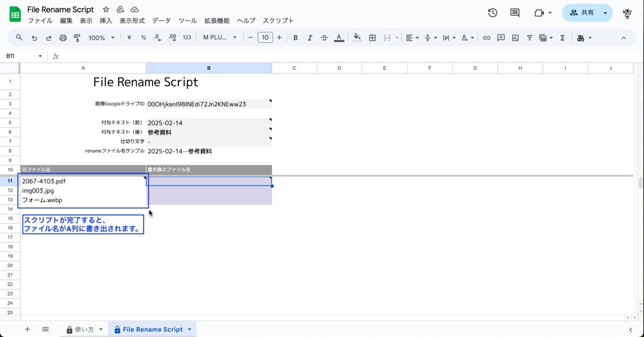Toggle strikethrough formatting

click(x=324, y=38)
